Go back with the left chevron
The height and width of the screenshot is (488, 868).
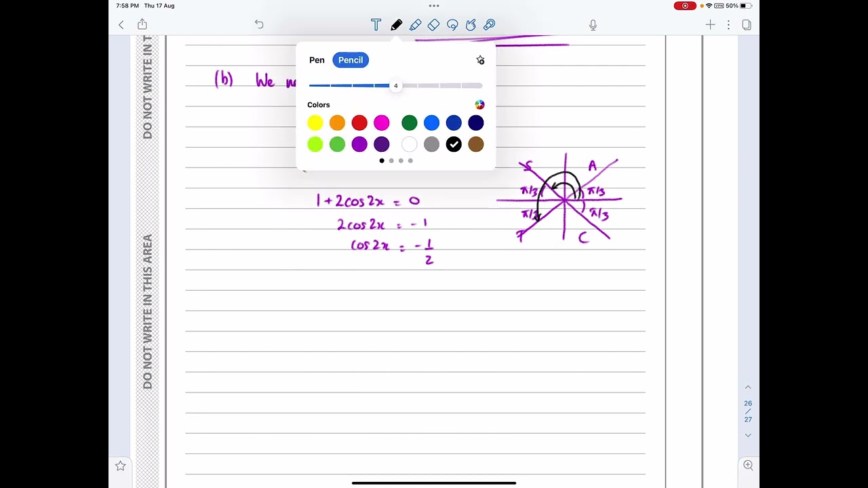[x=121, y=25]
